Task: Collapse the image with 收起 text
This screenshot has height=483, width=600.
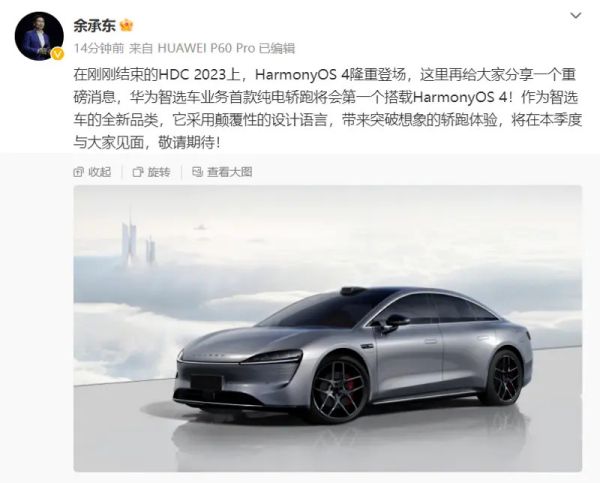Action: pos(99,172)
